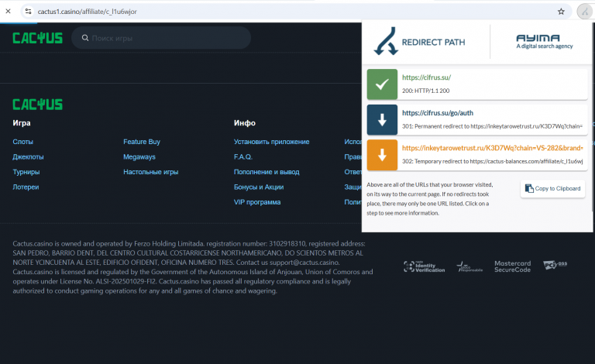595x364 pixels.
Task: Bookmark this page with the star icon
Action: (x=561, y=12)
